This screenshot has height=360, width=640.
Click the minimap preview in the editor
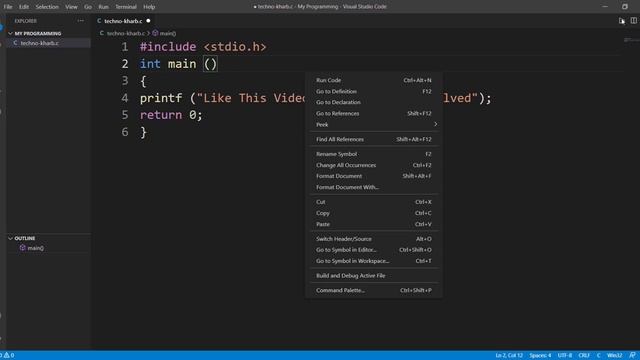coord(631,40)
